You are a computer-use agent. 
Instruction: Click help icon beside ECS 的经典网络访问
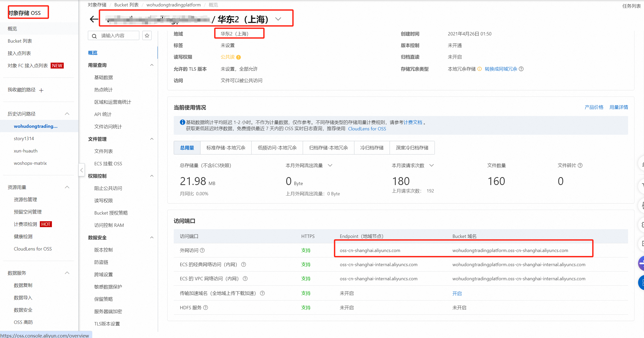click(244, 264)
